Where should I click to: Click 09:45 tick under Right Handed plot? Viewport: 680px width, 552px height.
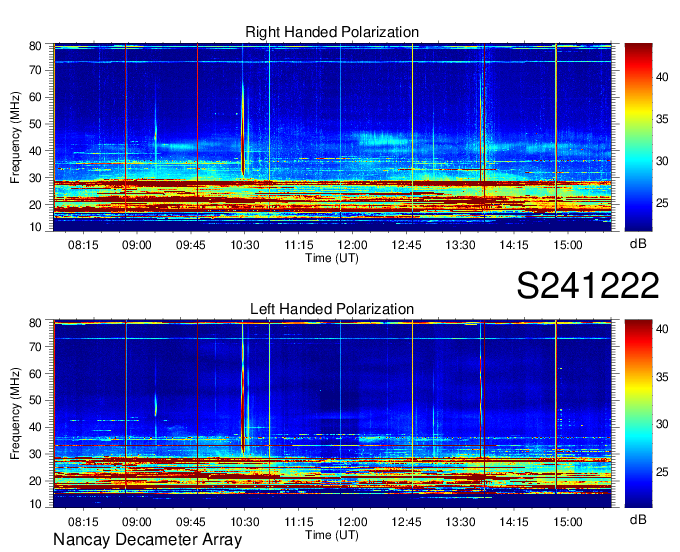pos(190,245)
